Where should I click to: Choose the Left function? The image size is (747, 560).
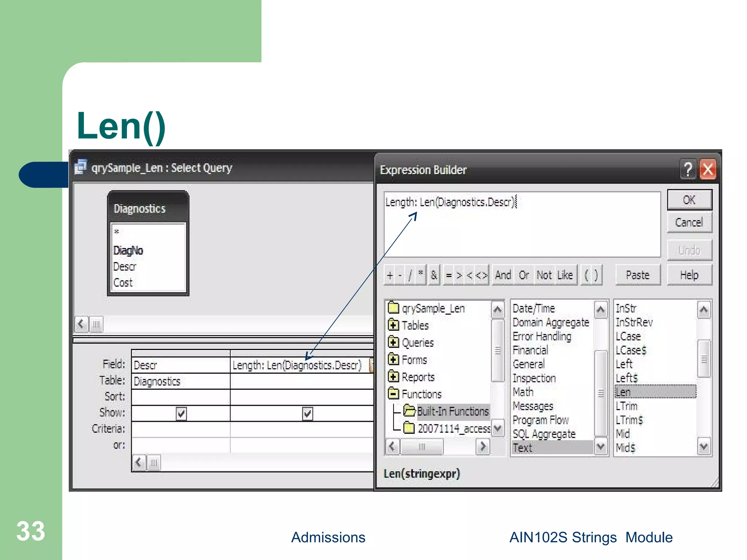(x=624, y=364)
